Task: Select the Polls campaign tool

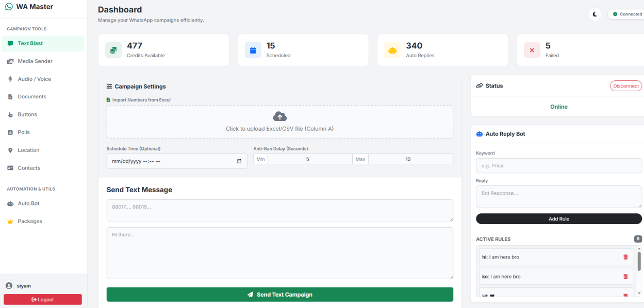Action: pos(23,132)
